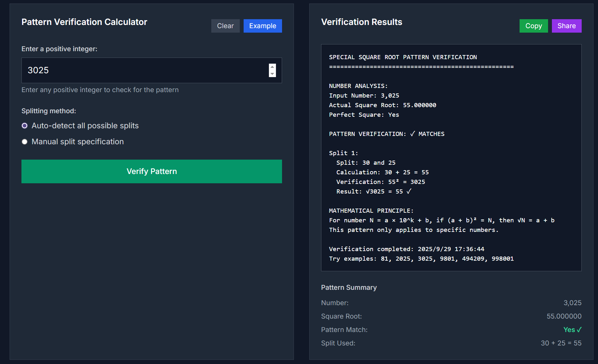
Task: Choose the Manual split specification radio option
Action: pos(25,142)
